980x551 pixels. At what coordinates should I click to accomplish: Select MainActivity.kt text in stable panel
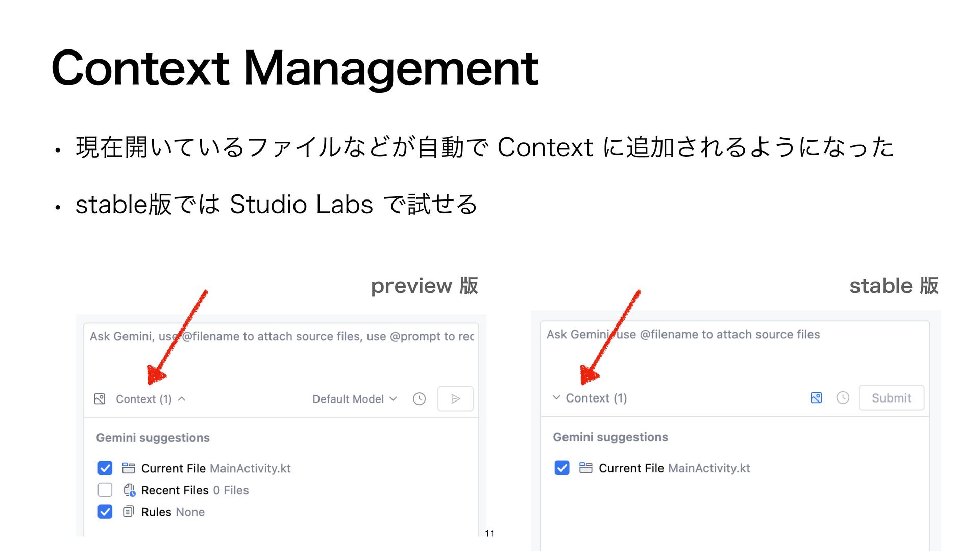[x=709, y=468]
